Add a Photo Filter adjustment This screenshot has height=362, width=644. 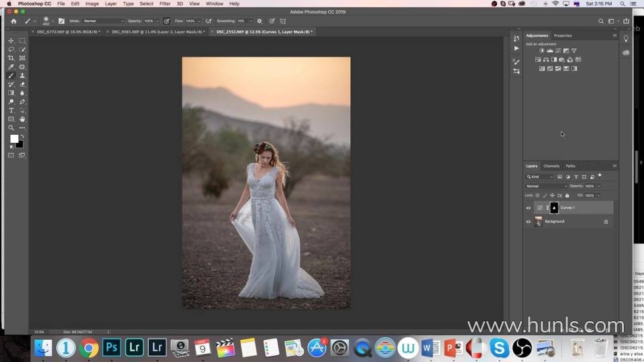coord(562,60)
